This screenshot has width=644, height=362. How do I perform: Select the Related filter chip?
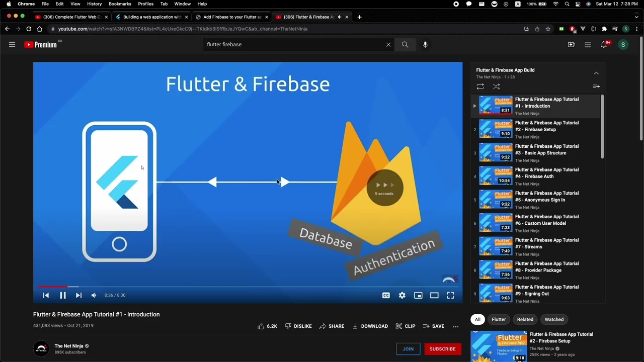pos(525,320)
